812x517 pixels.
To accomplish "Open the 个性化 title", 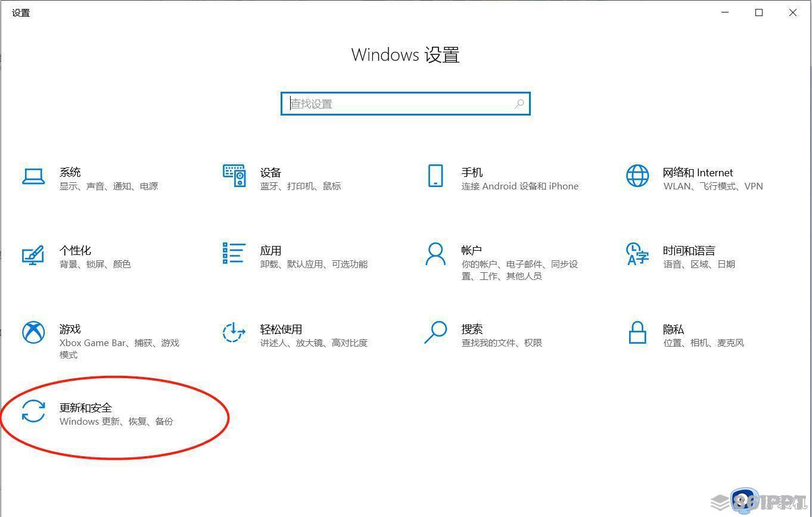I will tap(75, 250).
